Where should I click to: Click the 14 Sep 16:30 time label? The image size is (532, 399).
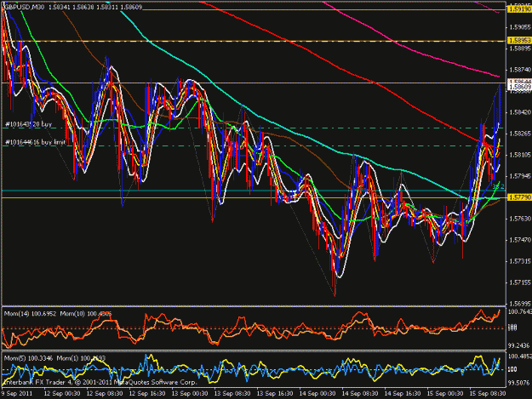403,394
